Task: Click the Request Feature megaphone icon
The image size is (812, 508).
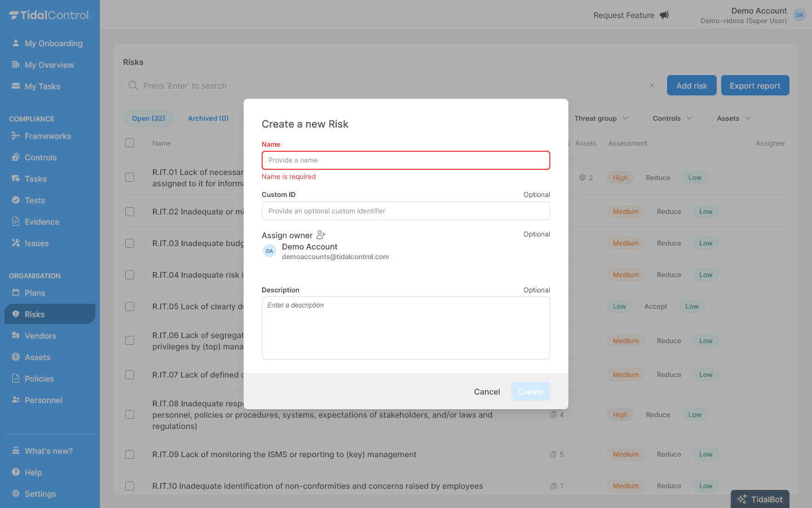Action: coord(664,15)
